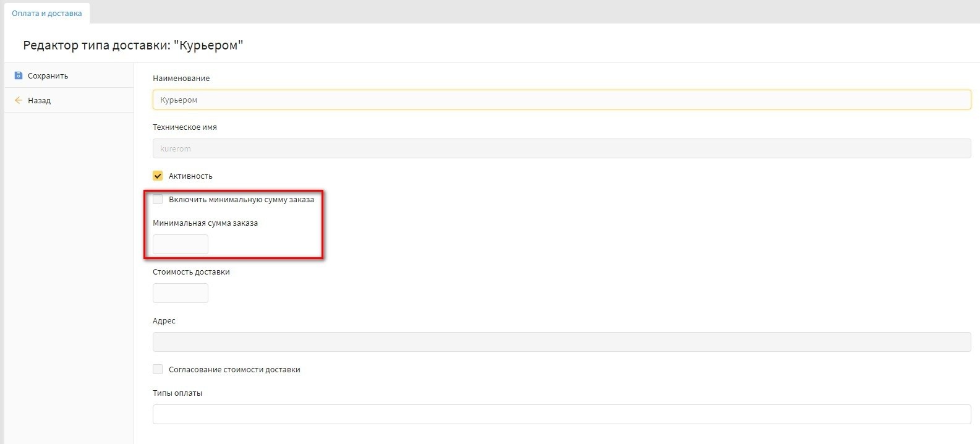
Task: Click the Минимальная сумма заказа input box
Action: (181, 244)
